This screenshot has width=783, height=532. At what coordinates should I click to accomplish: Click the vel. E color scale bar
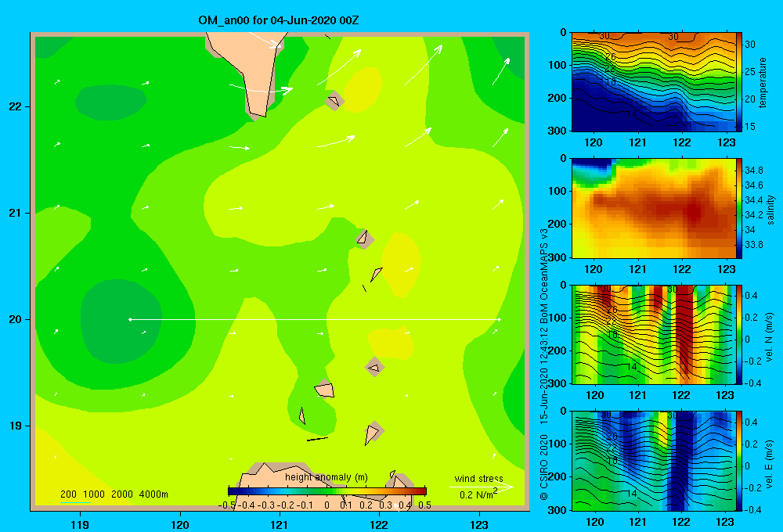[739, 461]
